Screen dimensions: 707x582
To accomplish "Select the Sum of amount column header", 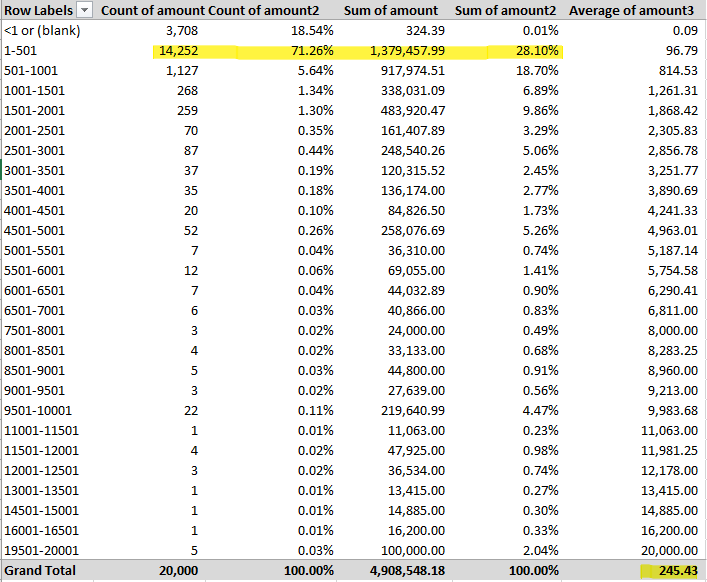I will tap(390, 10).
